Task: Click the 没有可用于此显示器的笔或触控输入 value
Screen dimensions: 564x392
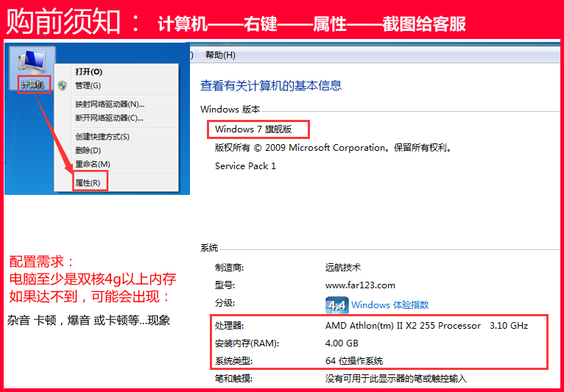Action: pos(395,378)
